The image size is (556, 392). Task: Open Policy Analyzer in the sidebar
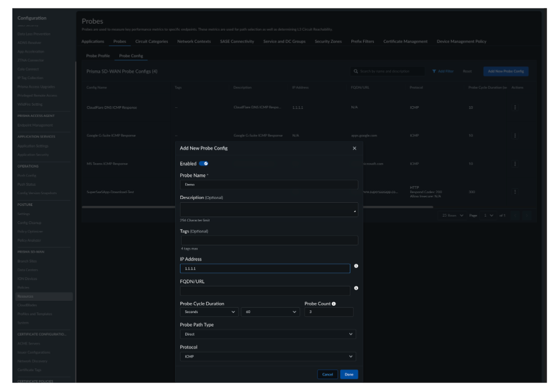[29, 240]
